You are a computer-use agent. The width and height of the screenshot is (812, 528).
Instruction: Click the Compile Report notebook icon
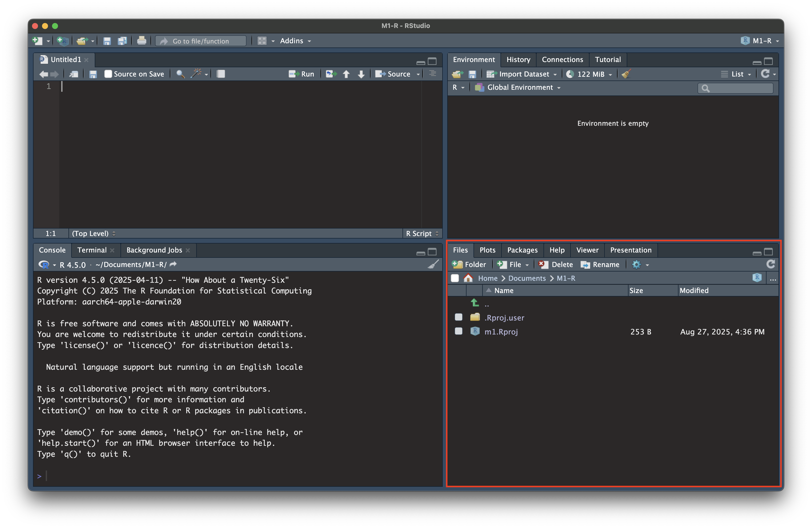click(x=221, y=74)
